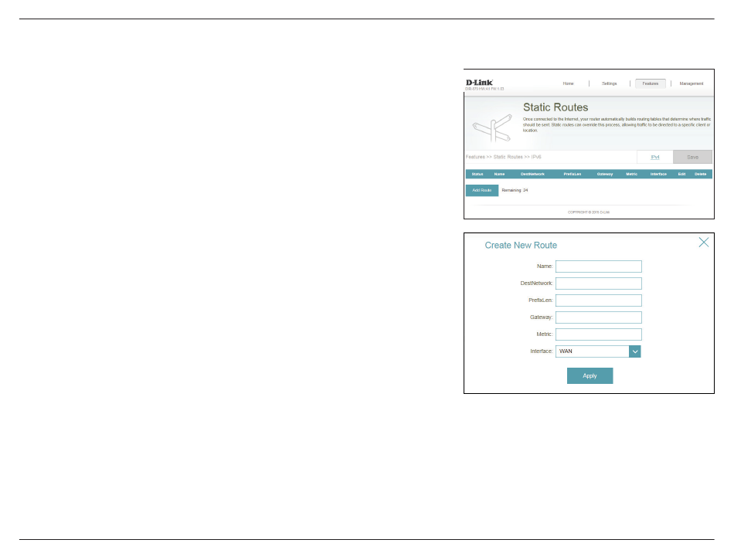Click the Features >> Static Routes >> IPv6 breadcrumb

click(503, 158)
